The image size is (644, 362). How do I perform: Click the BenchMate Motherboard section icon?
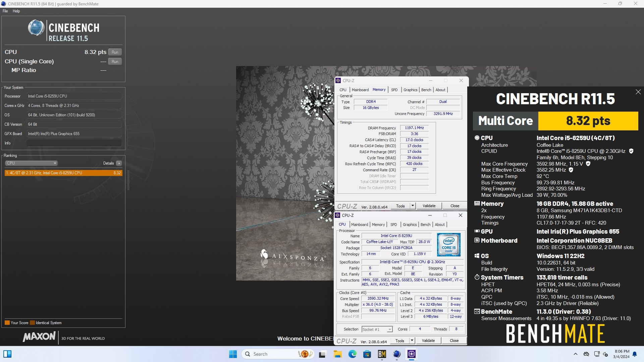point(477,240)
